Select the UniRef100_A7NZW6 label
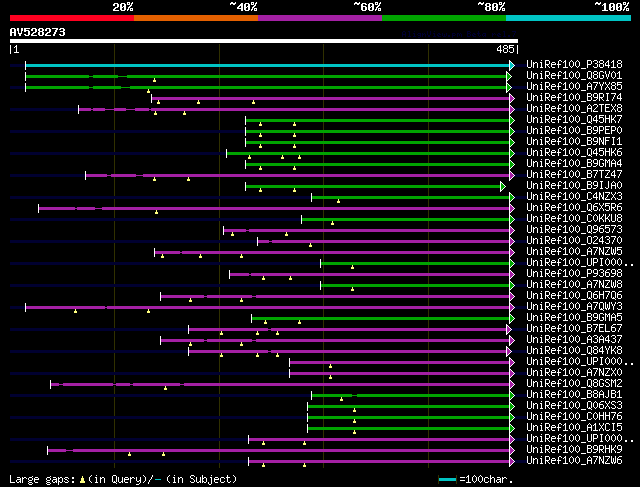 574,461
